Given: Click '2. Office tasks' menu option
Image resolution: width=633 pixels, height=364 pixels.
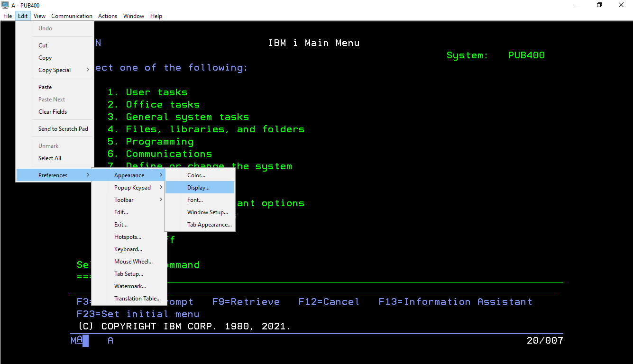Looking at the screenshot, I should point(154,105).
